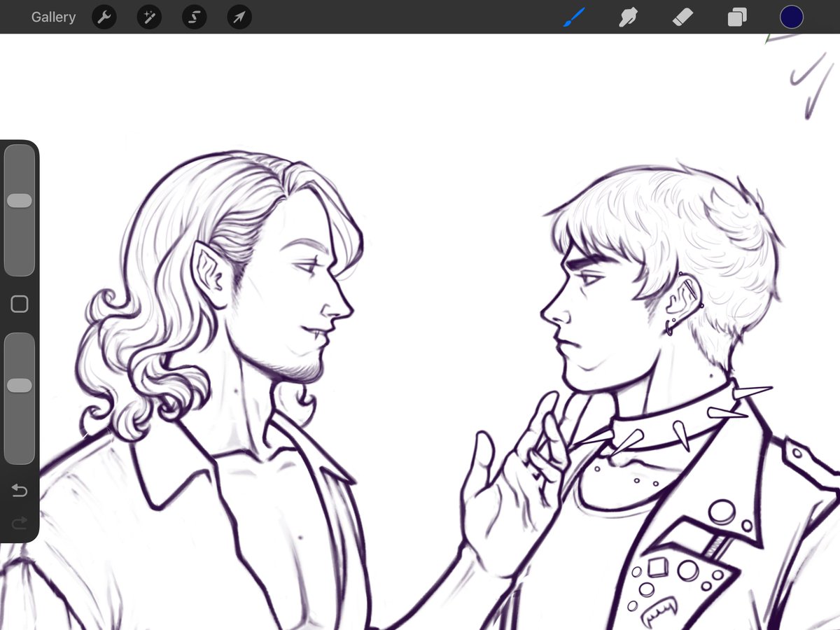
Task: Redo the last undone stroke
Action: point(20,522)
